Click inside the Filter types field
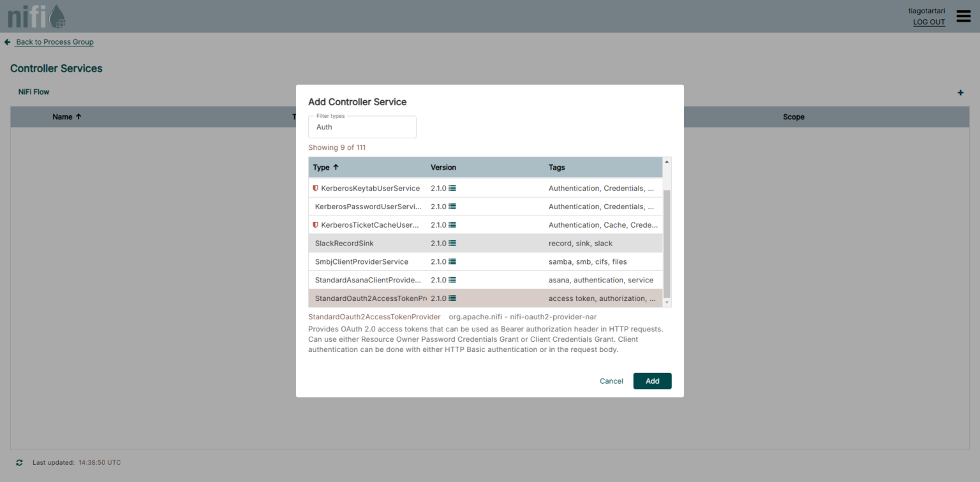The width and height of the screenshot is (980, 482). pyautogui.click(x=362, y=127)
